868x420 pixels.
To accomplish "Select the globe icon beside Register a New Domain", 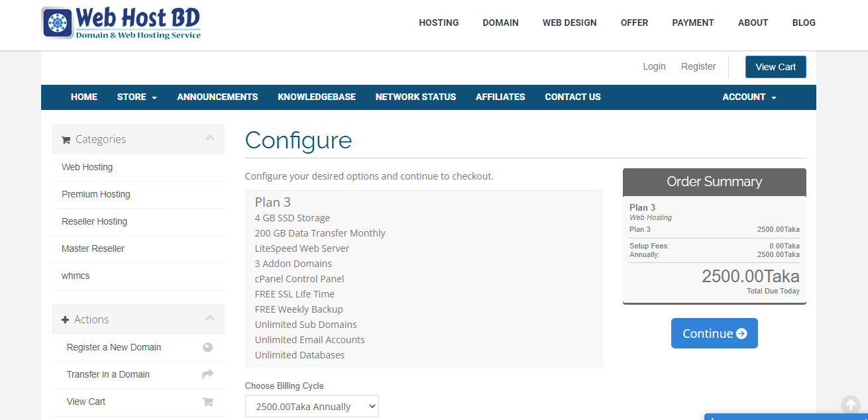I will point(208,346).
